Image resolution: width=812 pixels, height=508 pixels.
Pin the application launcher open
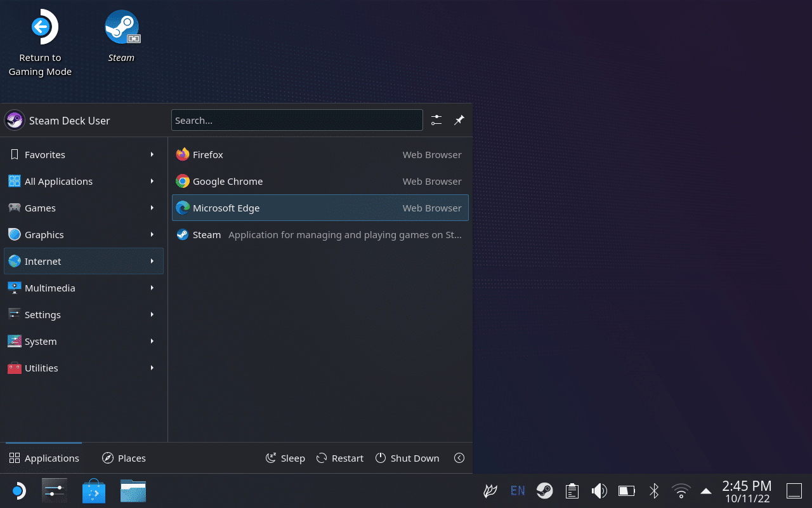459,120
